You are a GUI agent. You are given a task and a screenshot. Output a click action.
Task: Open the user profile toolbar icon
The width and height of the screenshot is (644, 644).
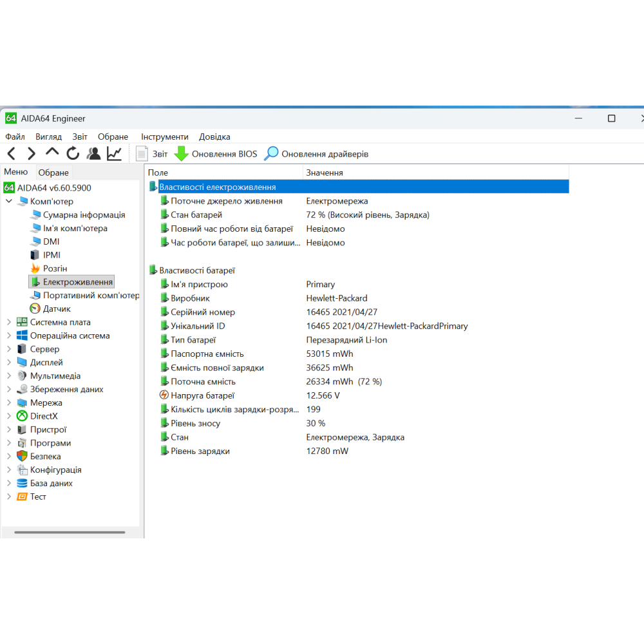click(x=94, y=154)
